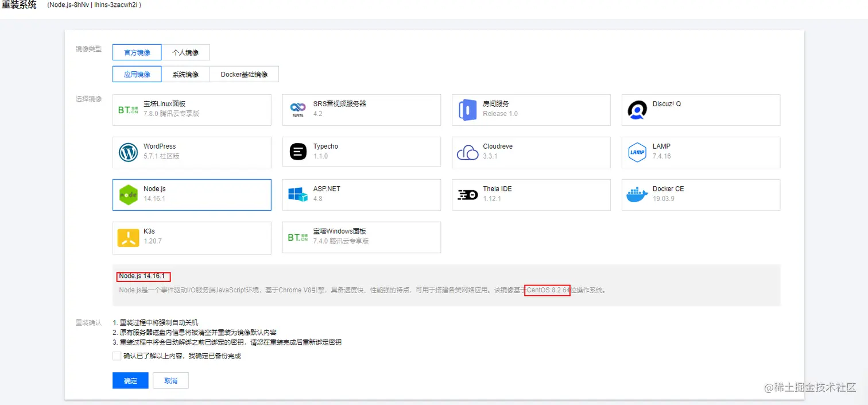Click the Discuz! Q logo icon
The width and height of the screenshot is (868, 405).
coord(637,110)
